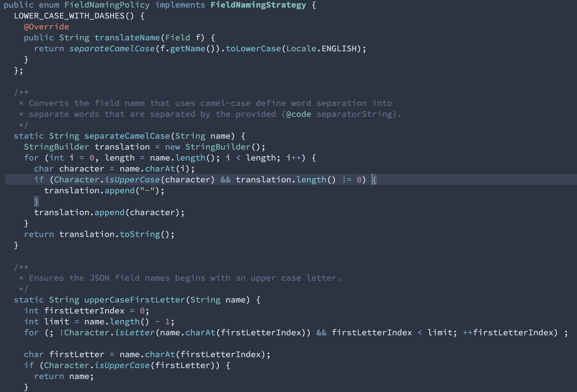577x392 pixels.
Task: Click the StringBuilder class reference
Action: pyautogui.click(x=52, y=147)
